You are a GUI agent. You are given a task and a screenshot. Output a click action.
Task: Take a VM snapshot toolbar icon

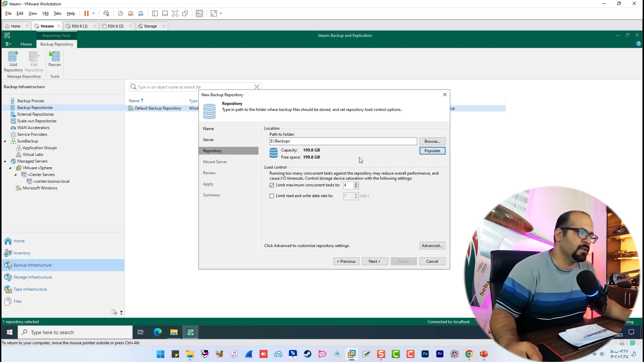click(x=120, y=13)
